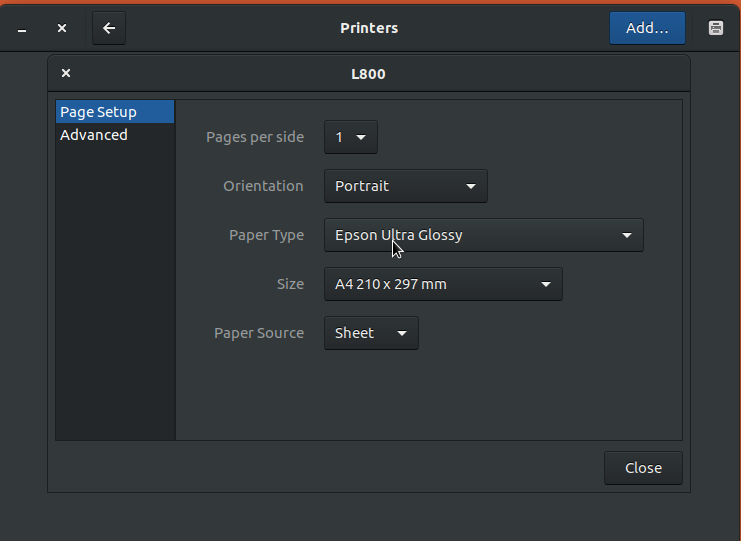Open the Epson Ultra Glossy paper type dropdown
Screen dimensions: 741x541
tap(483, 235)
